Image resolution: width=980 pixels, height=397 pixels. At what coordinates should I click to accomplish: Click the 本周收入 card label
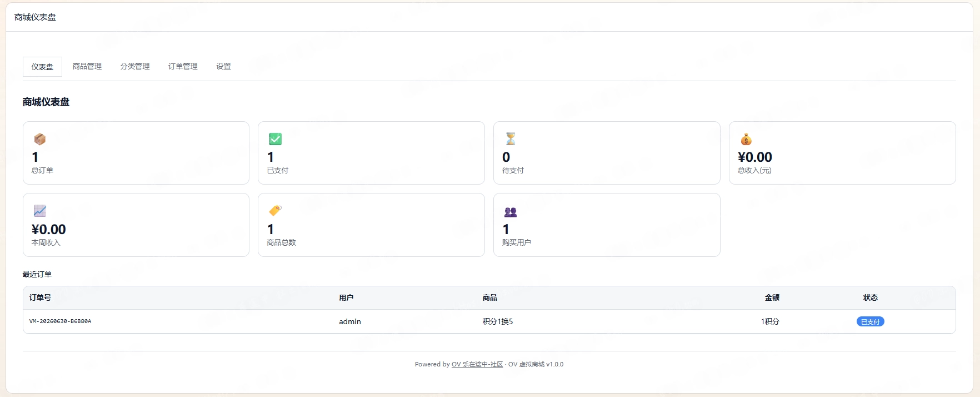46,242
